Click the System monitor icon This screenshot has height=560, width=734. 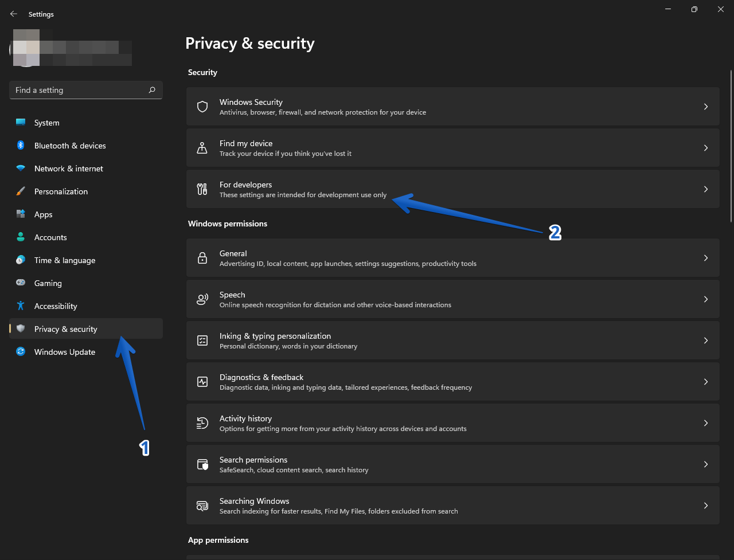21,123
